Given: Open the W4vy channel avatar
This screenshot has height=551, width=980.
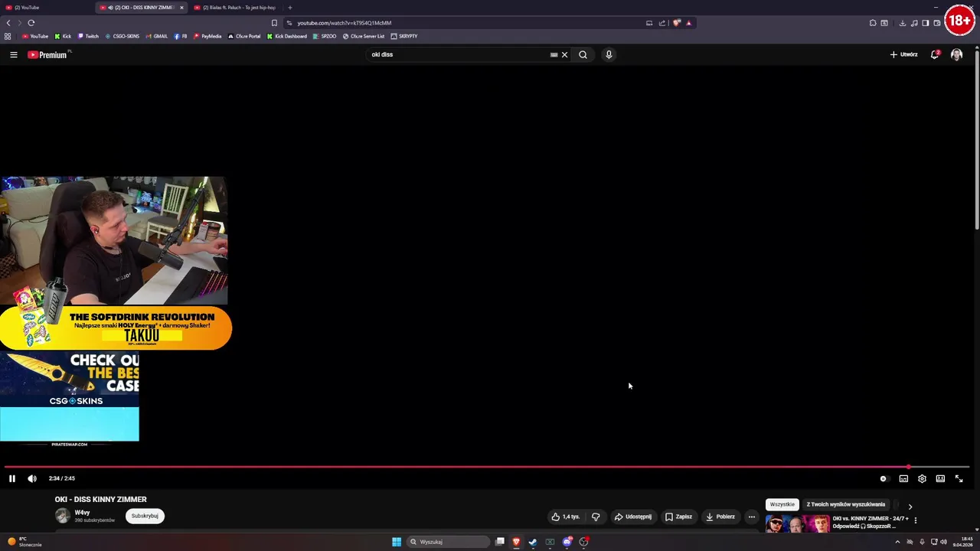Looking at the screenshot, I should tap(63, 516).
